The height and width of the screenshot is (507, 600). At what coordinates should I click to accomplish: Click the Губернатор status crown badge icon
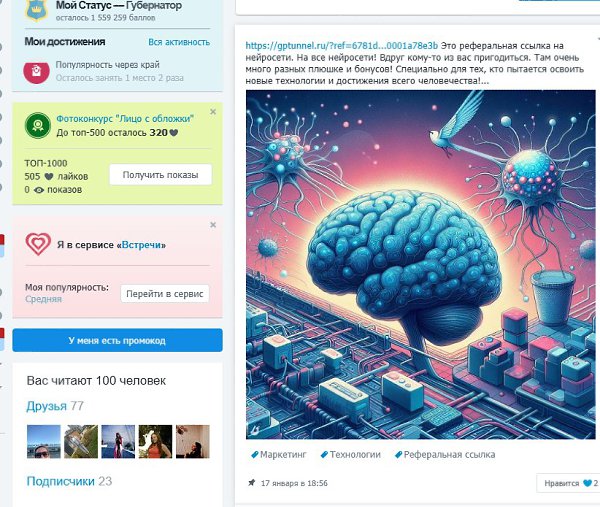tap(37, 10)
